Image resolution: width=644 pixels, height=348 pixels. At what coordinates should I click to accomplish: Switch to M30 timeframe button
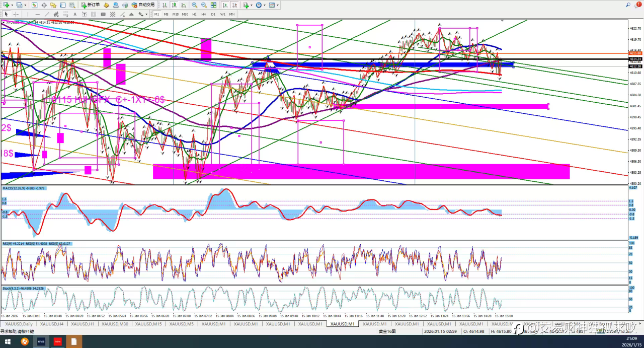tap(185, 14)
